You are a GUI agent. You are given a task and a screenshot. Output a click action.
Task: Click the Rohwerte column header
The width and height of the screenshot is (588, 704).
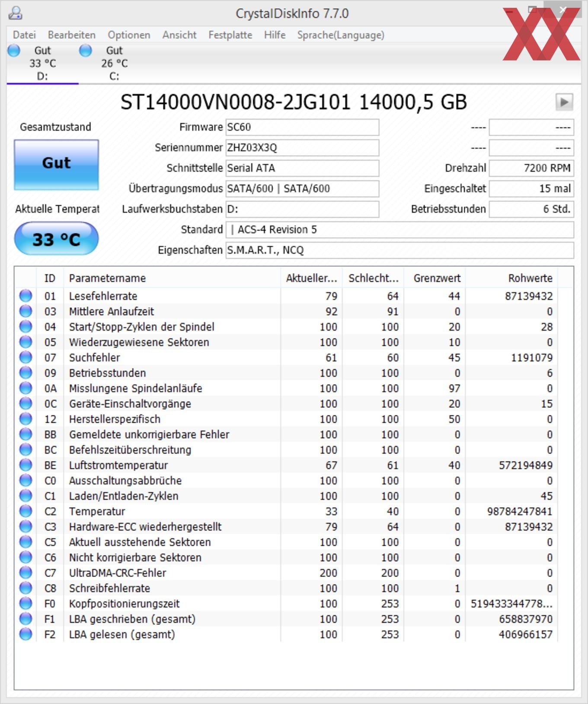511,278
